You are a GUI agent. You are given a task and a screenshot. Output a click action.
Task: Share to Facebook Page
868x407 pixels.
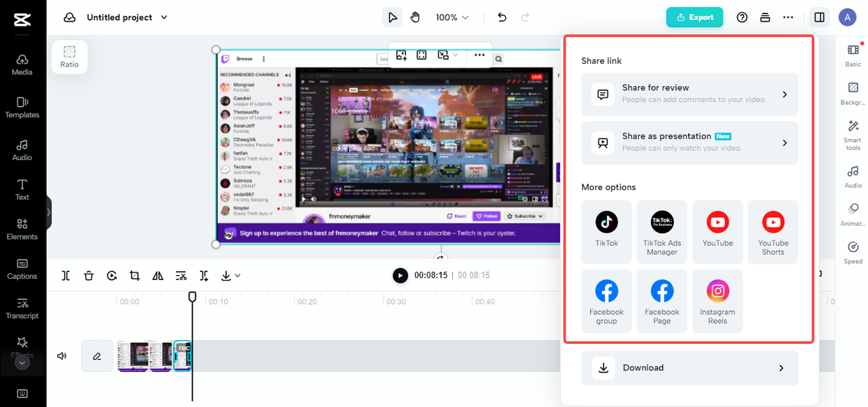tap(662, 301)
